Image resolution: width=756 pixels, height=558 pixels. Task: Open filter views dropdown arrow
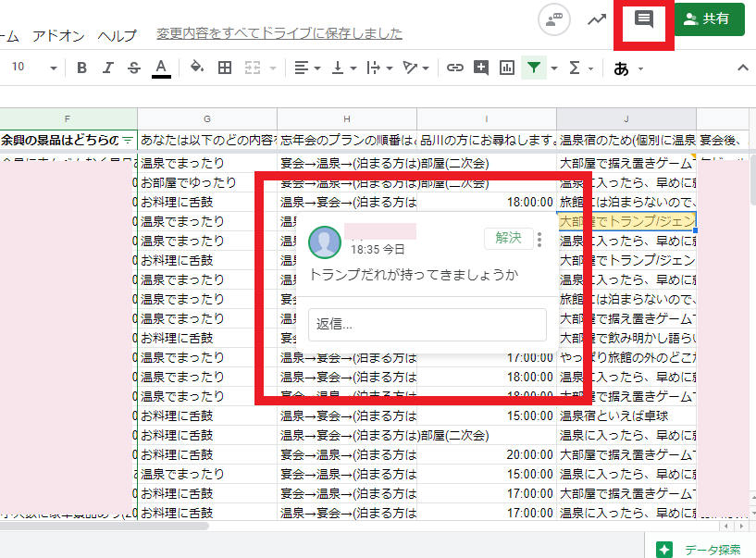pos(554,68)
